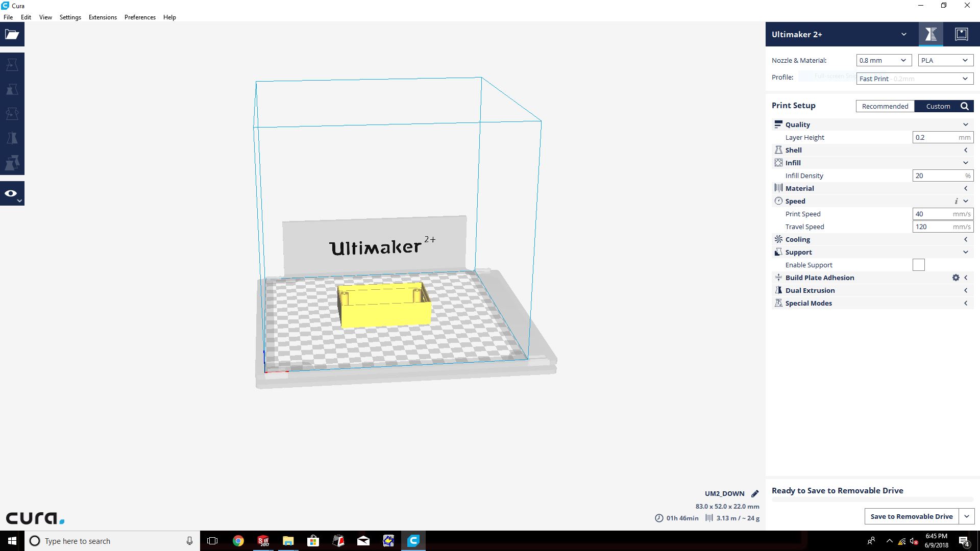Open the Extensions menu

point(103,17)
